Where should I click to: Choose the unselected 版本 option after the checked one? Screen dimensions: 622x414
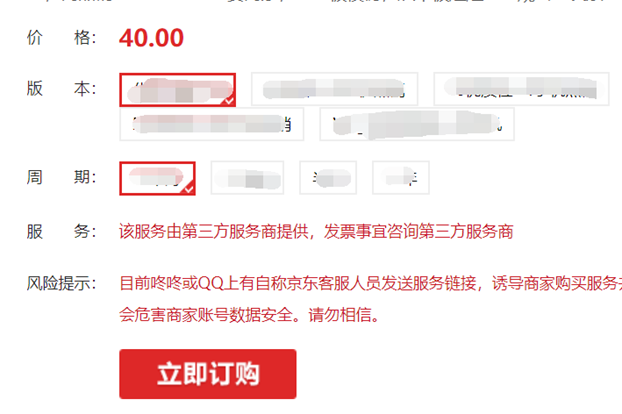click(x=334, y=89)
